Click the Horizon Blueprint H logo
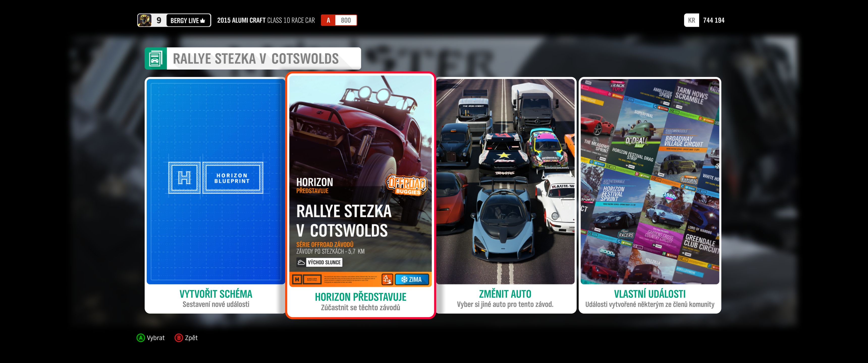 pos(184,177)
